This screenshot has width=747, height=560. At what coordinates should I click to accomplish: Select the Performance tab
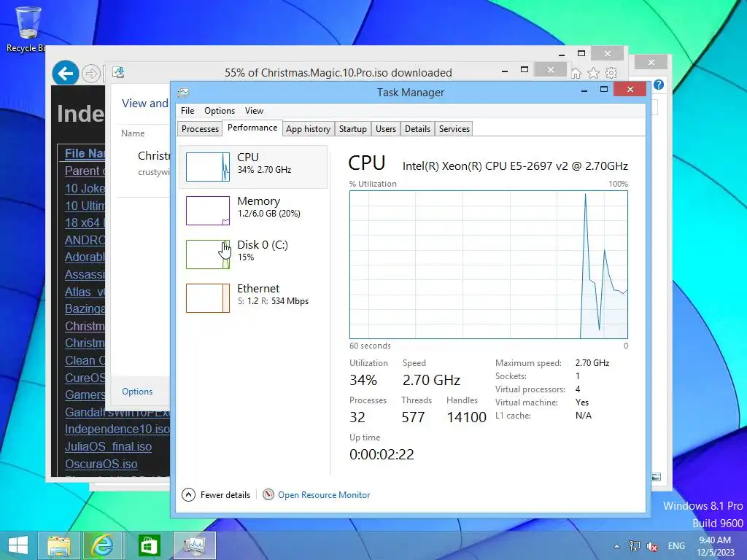[252, 128]
